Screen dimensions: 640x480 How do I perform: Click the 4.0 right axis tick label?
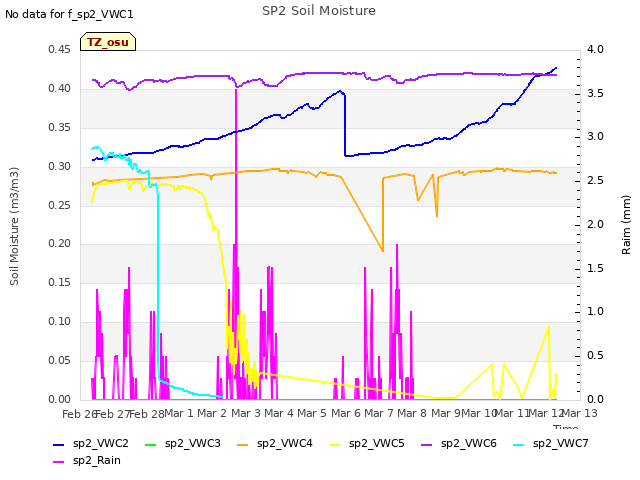(x=595, y=49)
